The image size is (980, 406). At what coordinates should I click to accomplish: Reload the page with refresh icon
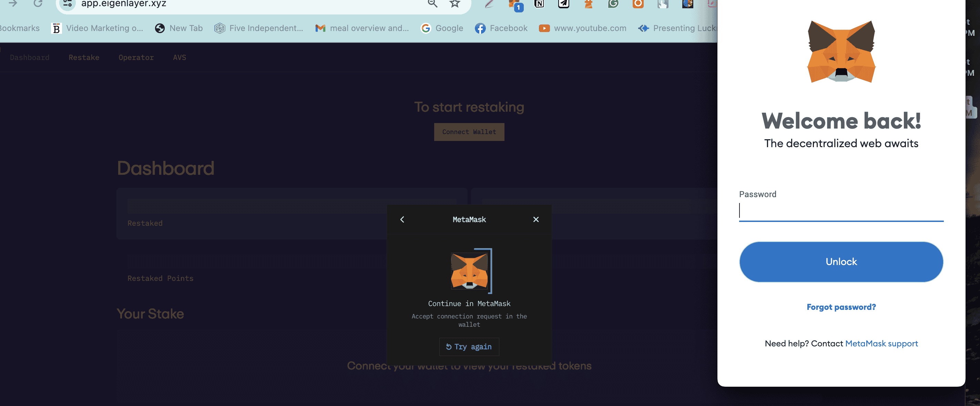(38, 4)
